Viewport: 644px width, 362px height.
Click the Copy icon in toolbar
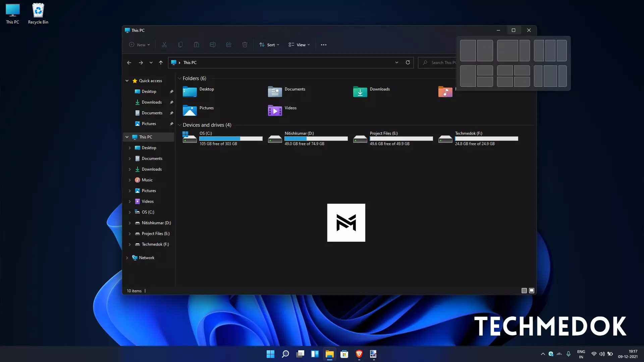pos(180,45)
